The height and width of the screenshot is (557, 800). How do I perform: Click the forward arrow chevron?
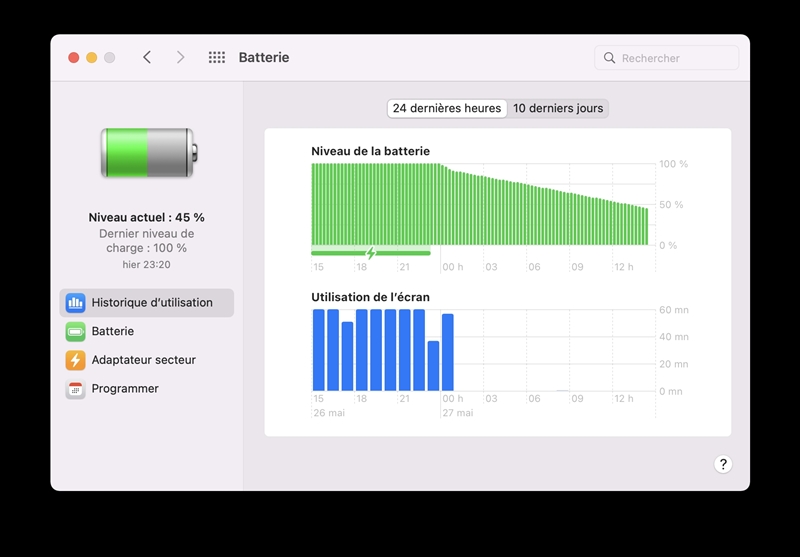tap(180, 58)
